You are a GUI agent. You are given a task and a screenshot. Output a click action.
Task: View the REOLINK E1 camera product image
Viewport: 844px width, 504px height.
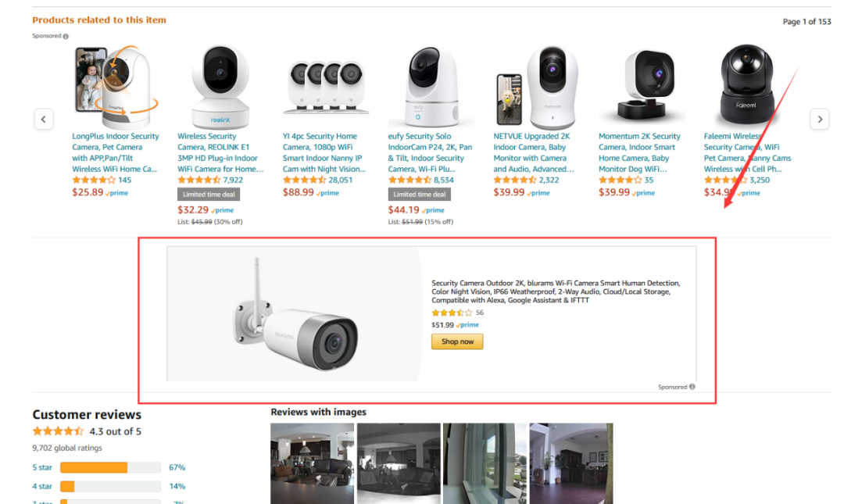click(x=220, y=86)
